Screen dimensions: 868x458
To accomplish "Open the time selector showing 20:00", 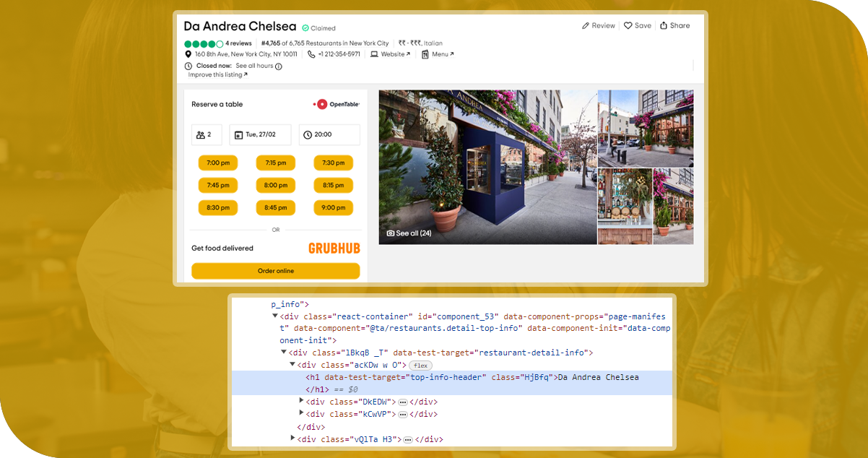I will (x=329, y=135).
